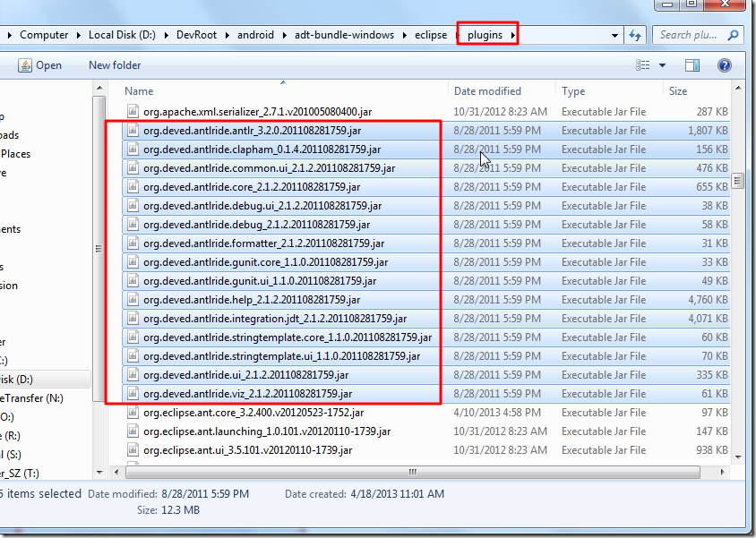Screen dimensions: 756x538
Task: Create a New folder
Action: click(x=115, y=65)
